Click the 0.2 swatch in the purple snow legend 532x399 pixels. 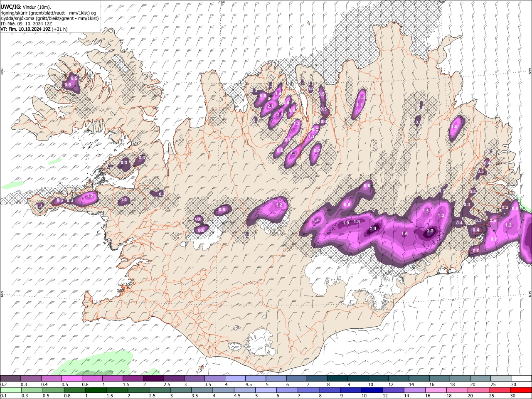pos(10,378)
